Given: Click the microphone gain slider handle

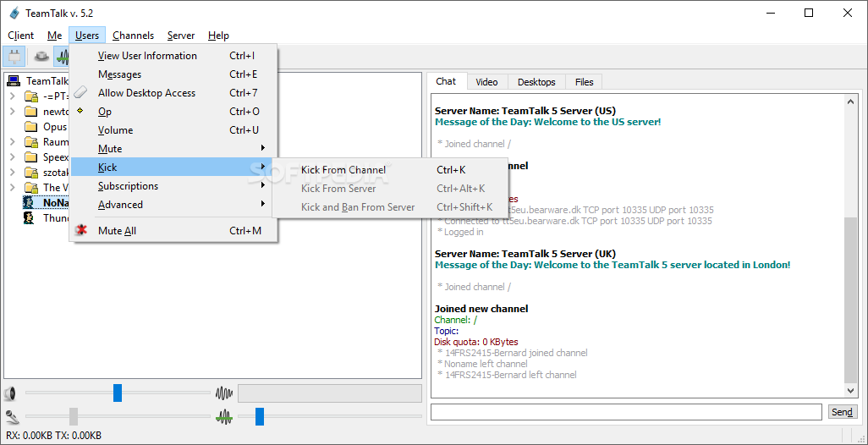Looking at the screenshot, I should click(x=74, y=416).
